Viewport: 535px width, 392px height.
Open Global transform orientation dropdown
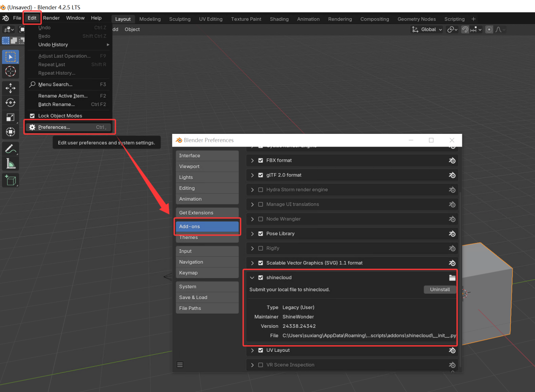[x=427, y=30]
